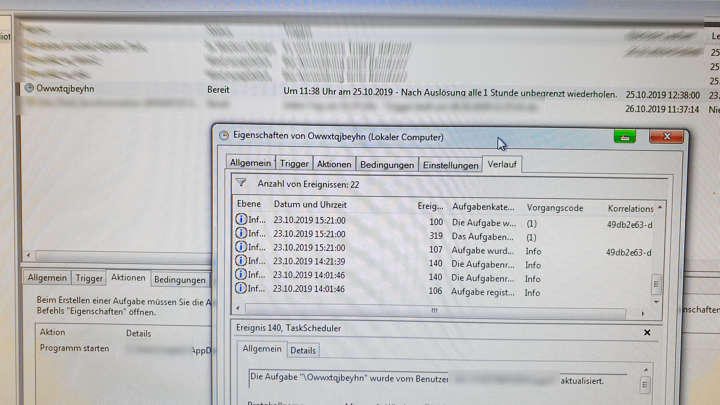Click info icon of 14:21:39 event
The height and width of the screenshot is (405, 720).
(x=241, y=261)
